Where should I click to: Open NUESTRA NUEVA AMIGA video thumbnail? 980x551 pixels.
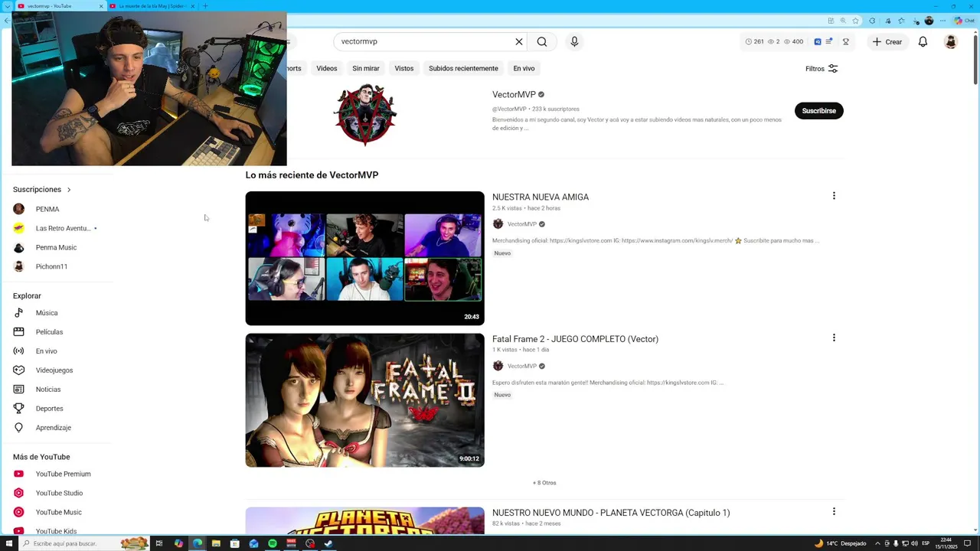[364, 258]
